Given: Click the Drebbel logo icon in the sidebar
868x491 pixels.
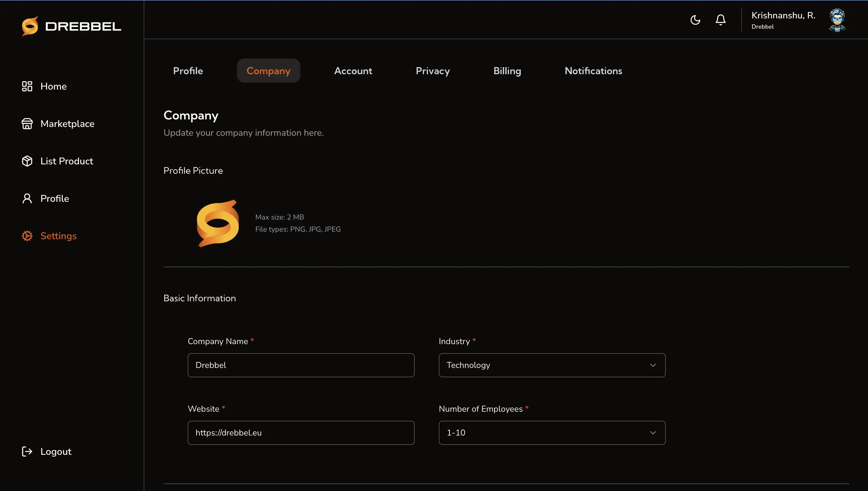Looking at the screenshot, I should tap(30, 26).
